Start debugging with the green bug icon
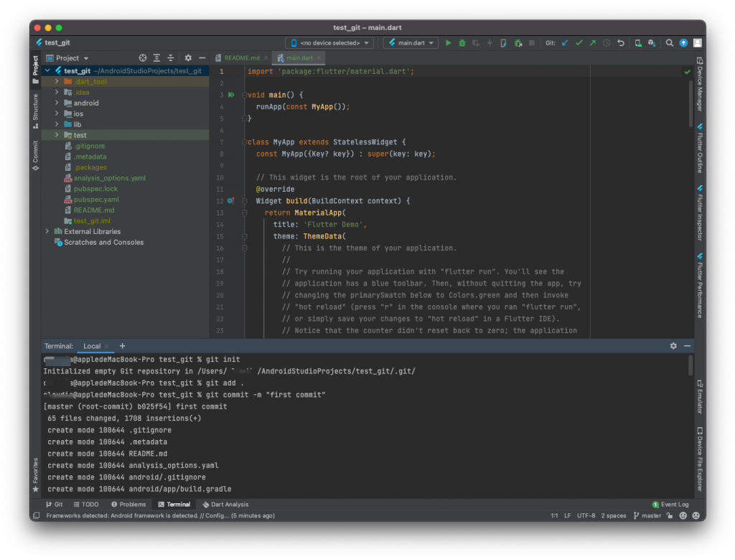The width and height of the screenshot is (735, 560). (x=462, y=42)
